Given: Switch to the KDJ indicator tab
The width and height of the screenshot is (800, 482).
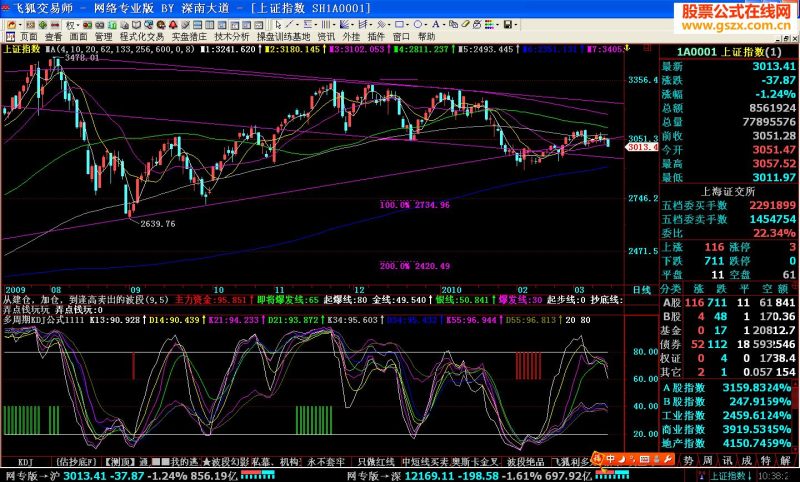Looking at the screenshot, I should coord(26,462).
